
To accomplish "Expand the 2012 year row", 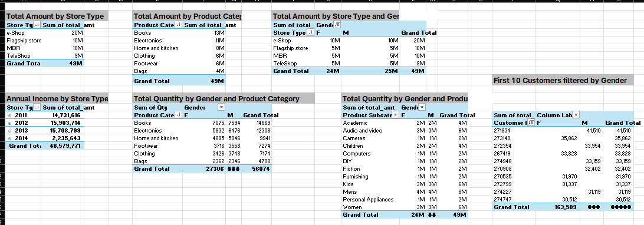I will click(10, 123).
